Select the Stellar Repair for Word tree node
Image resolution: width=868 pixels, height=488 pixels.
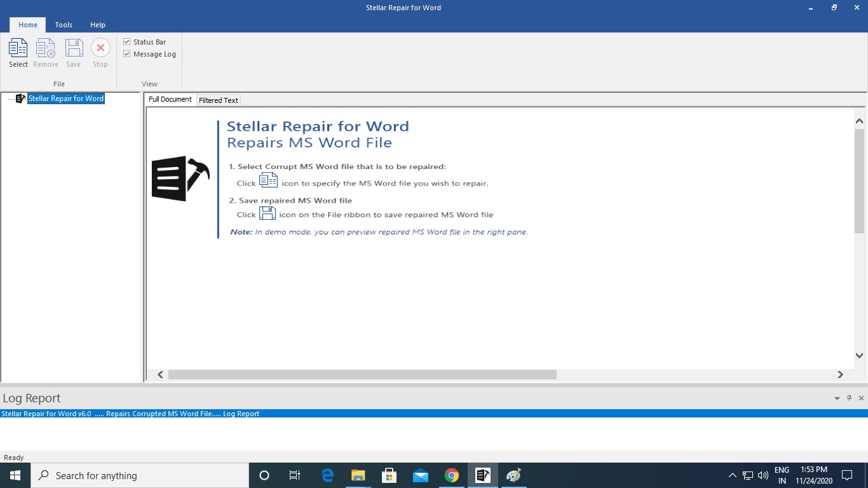66,98
